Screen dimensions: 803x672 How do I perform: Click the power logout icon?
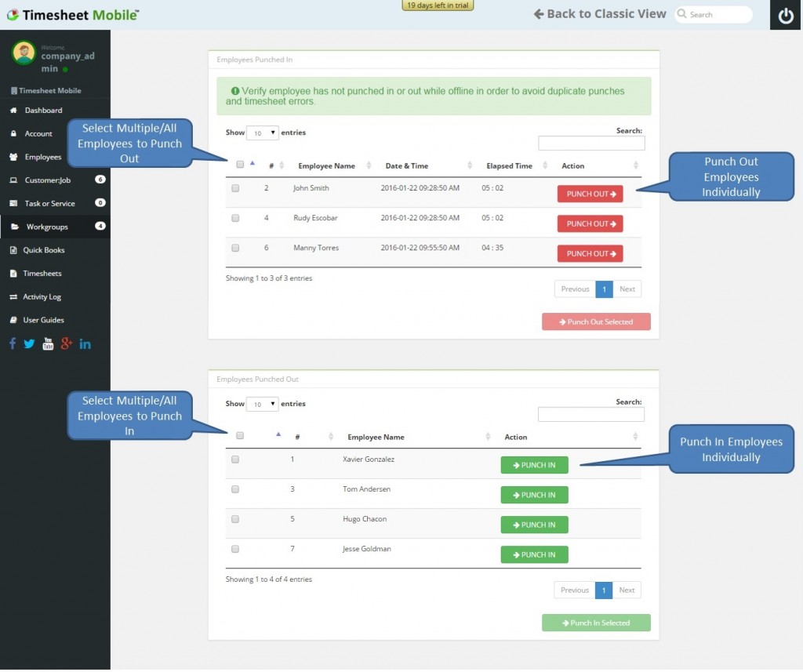785,15
